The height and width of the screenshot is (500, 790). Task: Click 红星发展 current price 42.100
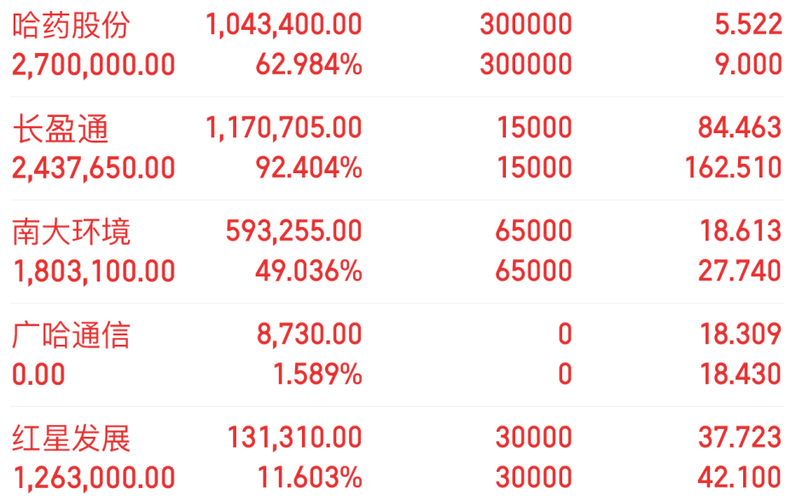tap(740, 478)
